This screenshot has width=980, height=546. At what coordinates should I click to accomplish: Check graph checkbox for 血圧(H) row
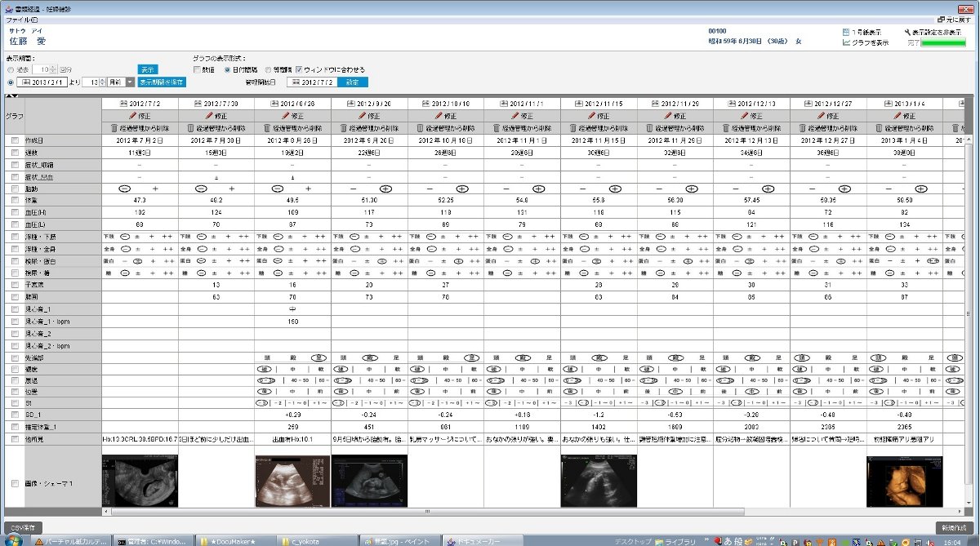15,211
